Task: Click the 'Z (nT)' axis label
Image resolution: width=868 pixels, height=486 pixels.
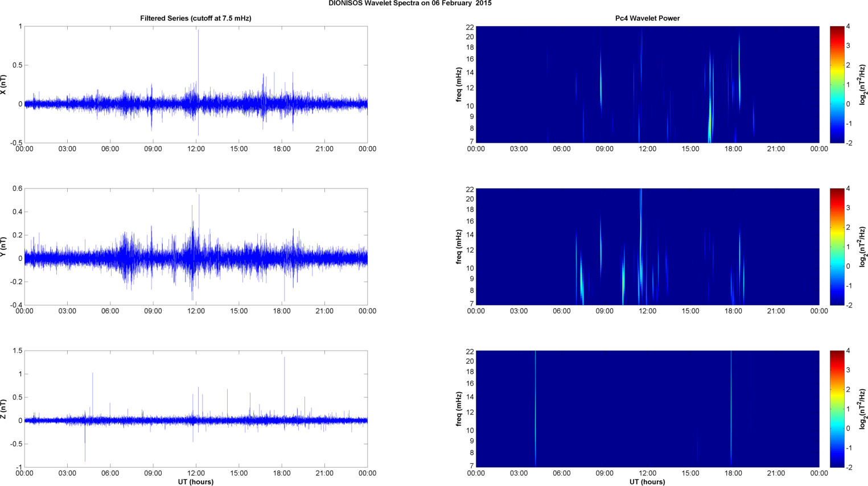Action: point(4,409)
